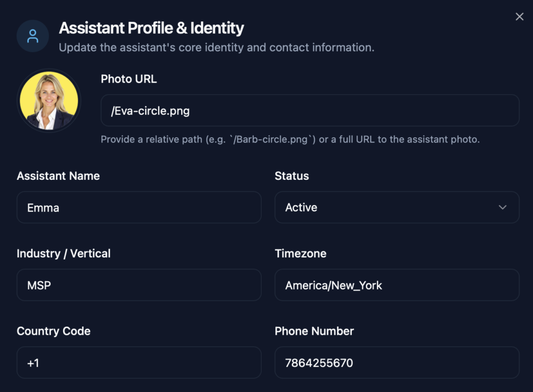Click the Photo URL label

(x=129, y=79)
